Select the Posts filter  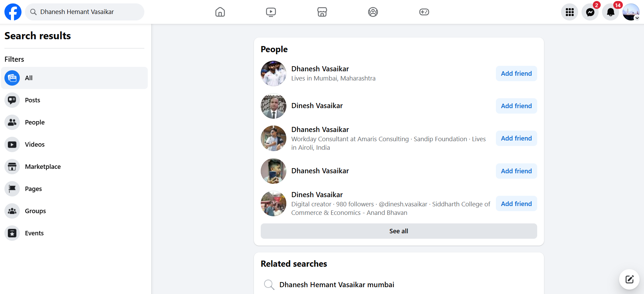pos(32,100)
